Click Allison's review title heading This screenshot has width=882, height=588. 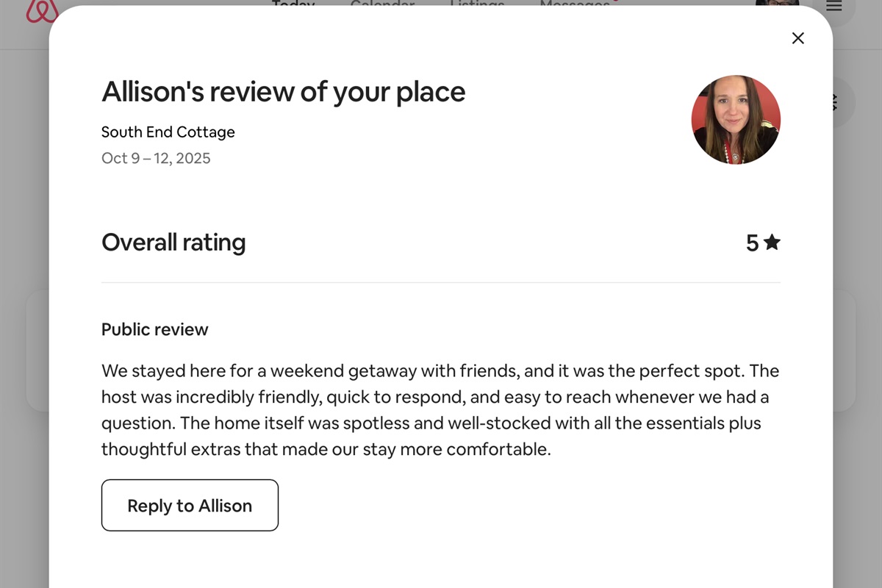click(284, 91)
